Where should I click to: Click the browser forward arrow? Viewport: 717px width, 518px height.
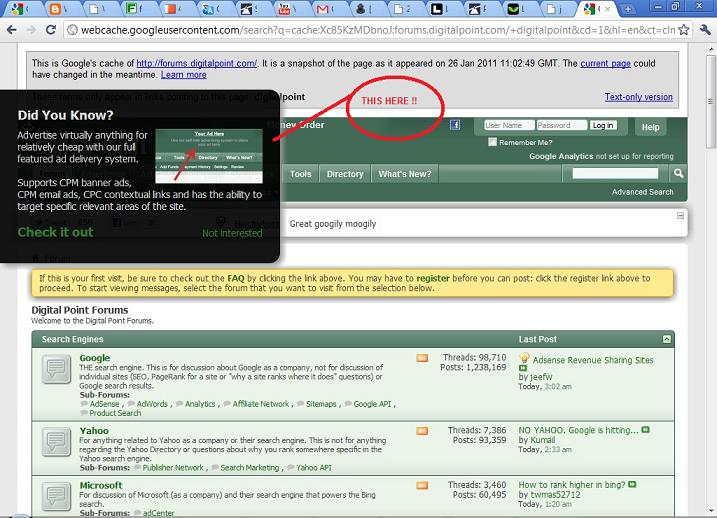pyautogui.click(x=31, y=30)
